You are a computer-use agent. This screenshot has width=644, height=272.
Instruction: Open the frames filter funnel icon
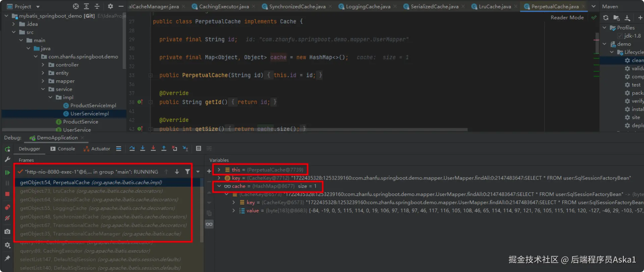click(x=187, y=172)
